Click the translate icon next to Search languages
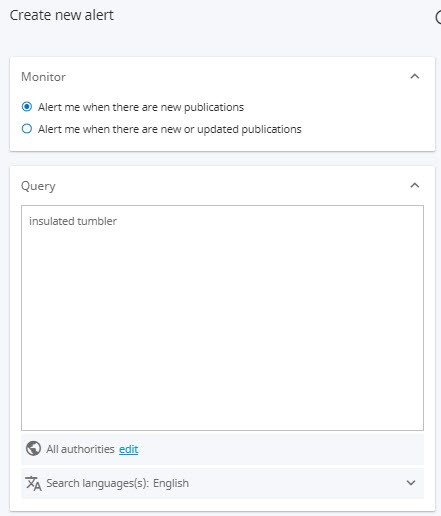This screenshot has height=516, width=441. (x=33, y=483)
